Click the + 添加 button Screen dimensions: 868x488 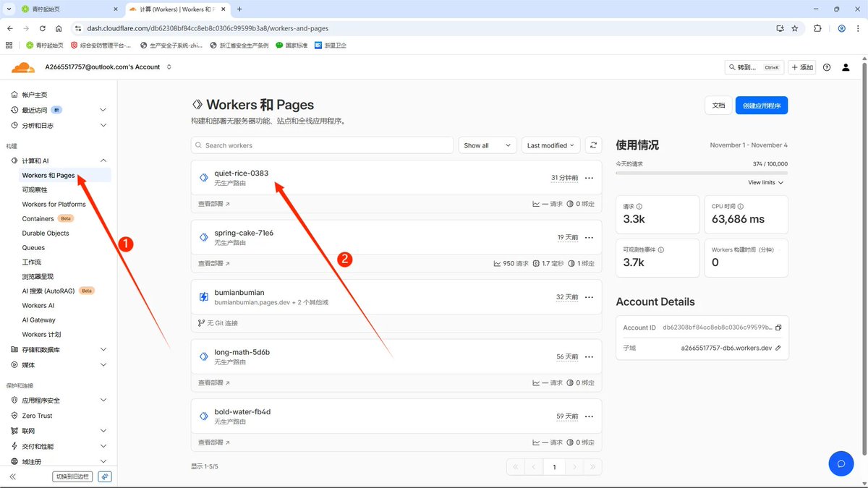[802, 67]
